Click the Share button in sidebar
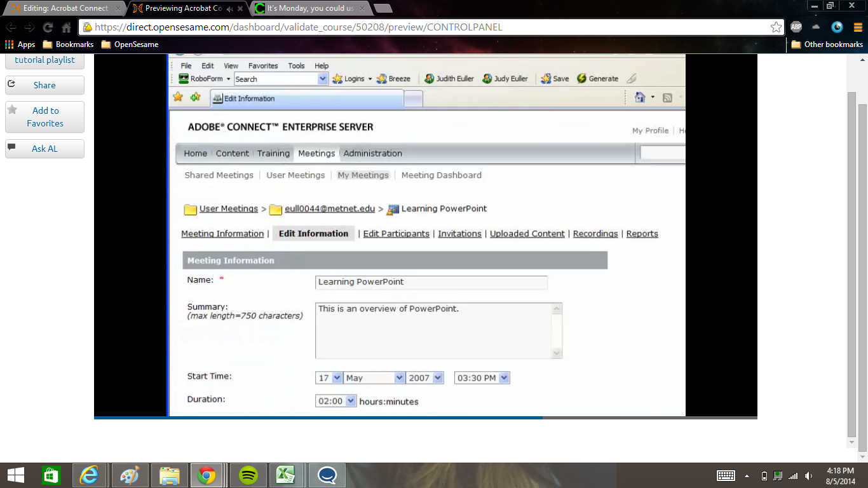Screen dimensions: 868x488 [44, 85]
